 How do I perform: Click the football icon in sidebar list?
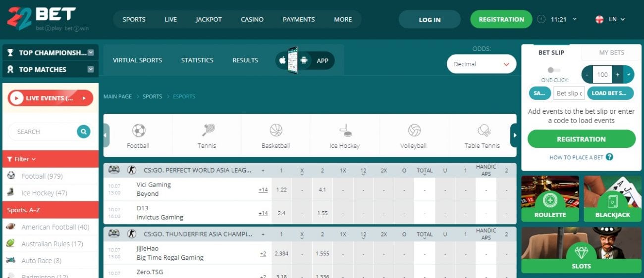click(x=11, y=176)
